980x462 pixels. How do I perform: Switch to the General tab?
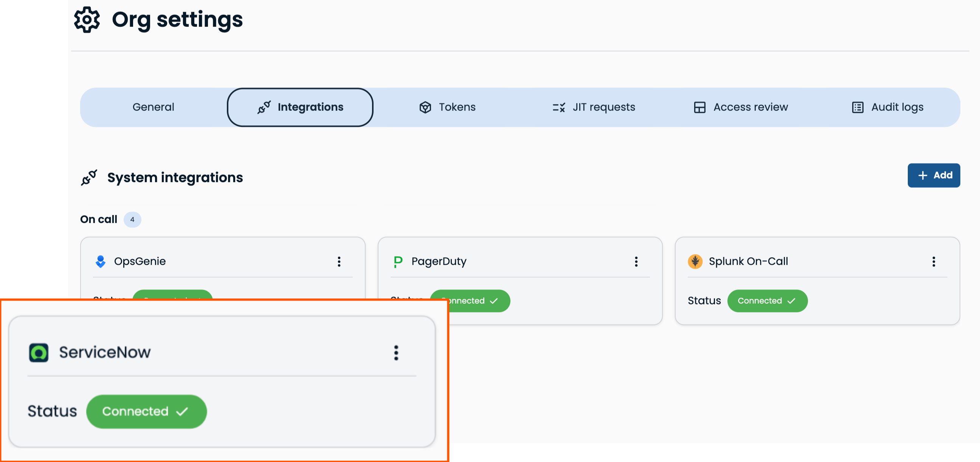coord(154,107)
